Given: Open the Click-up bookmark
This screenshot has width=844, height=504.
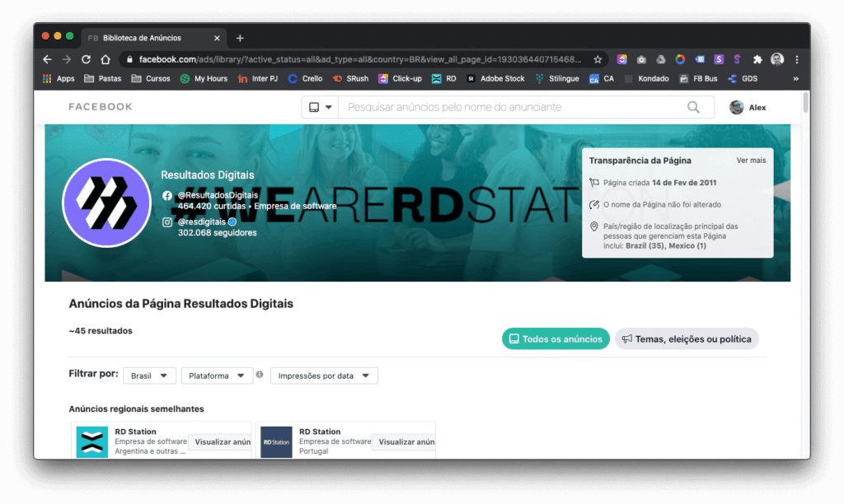Looking at the screenshot, I should (400, 78).
